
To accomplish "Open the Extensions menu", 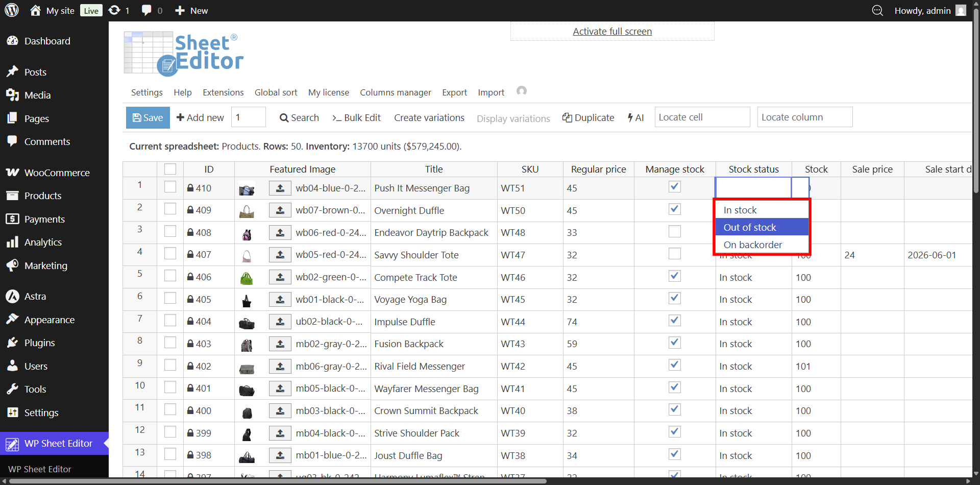I will [x=223, y=92].
